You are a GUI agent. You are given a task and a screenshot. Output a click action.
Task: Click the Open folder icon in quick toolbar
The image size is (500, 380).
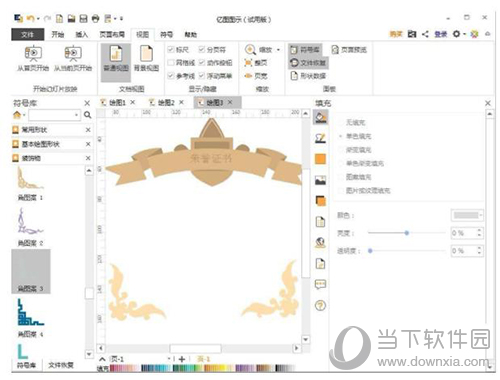[x=71, y=19]
